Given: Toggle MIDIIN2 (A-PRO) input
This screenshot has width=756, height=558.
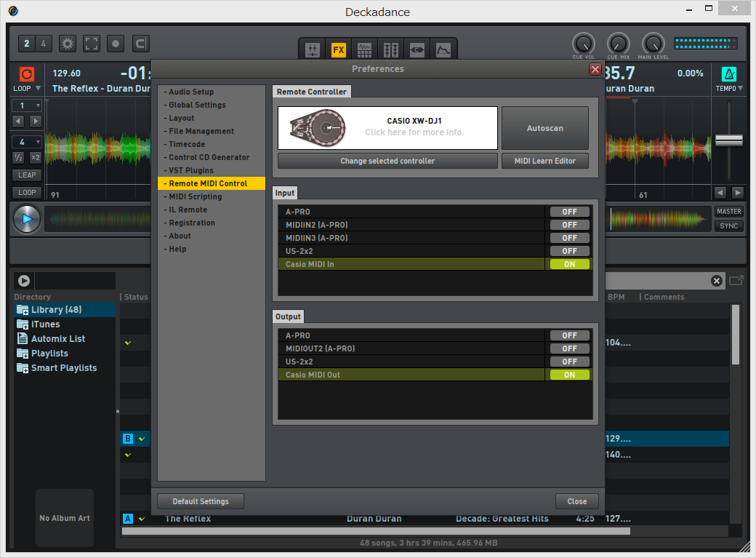Looking at the screenshot, I should click(x=569, y=225).
